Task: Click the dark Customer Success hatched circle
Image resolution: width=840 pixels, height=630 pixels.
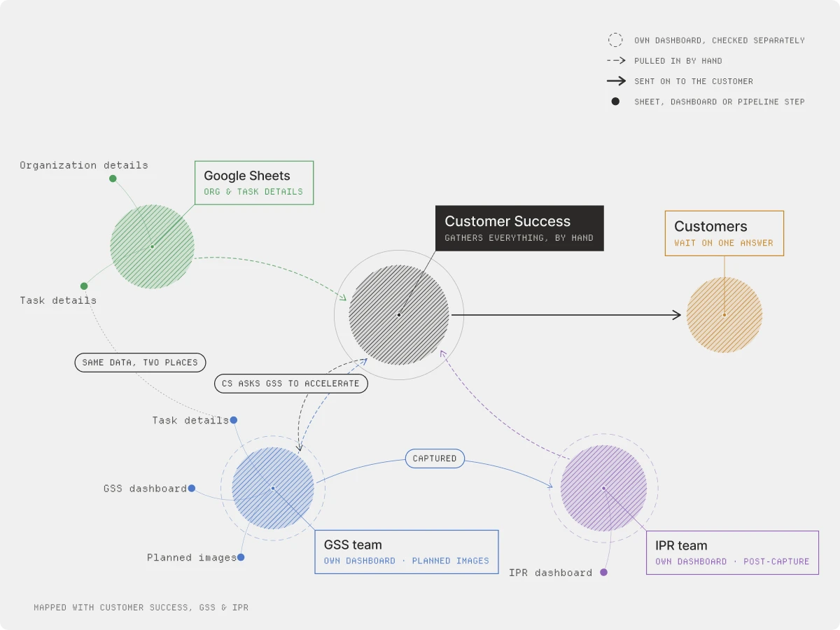Action: (399, 315)
